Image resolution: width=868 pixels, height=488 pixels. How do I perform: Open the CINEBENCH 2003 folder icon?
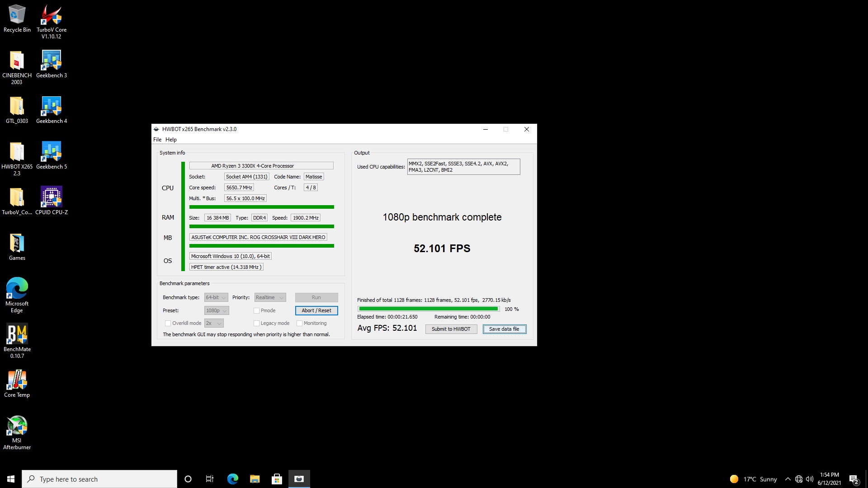click(17, 67)
